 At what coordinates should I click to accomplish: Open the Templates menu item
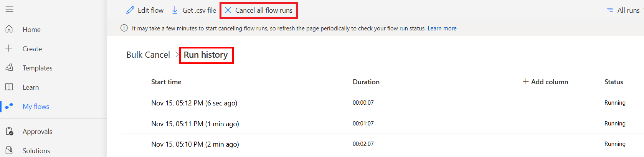37,68
